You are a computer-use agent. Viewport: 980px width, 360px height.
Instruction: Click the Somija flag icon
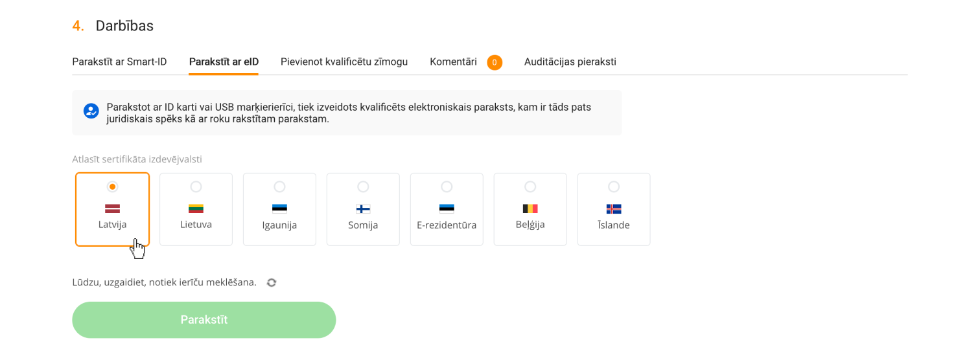pyautogui.click(x=363, y=208)
